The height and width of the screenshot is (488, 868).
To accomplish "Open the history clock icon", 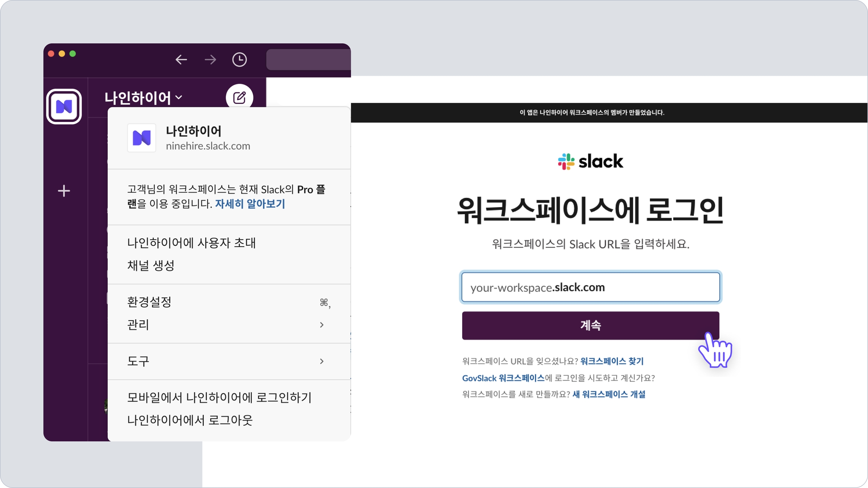I will [x=239, y=59].
